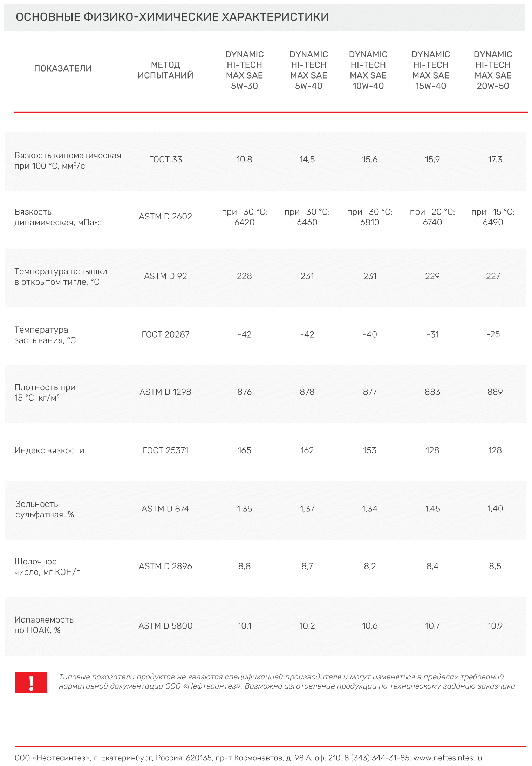Select the sulfated ash value 1,45

pyautogui.click(x=432, y=509)
